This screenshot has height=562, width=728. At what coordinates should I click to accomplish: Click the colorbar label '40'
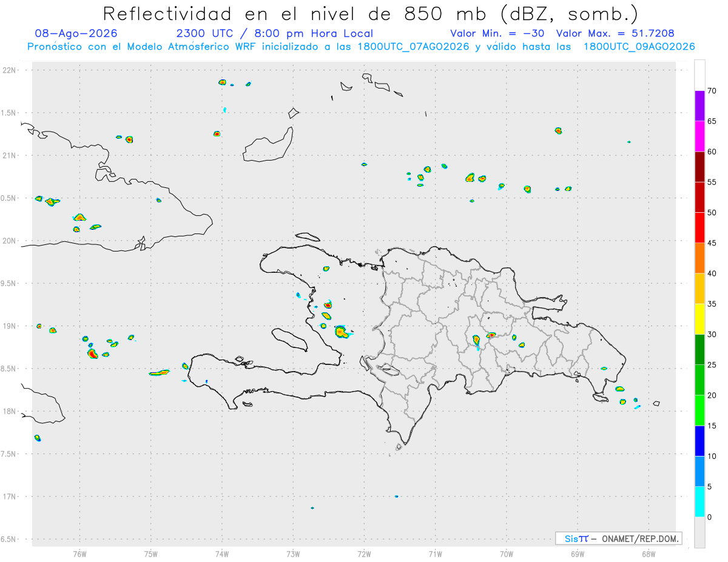click(712, 273)
